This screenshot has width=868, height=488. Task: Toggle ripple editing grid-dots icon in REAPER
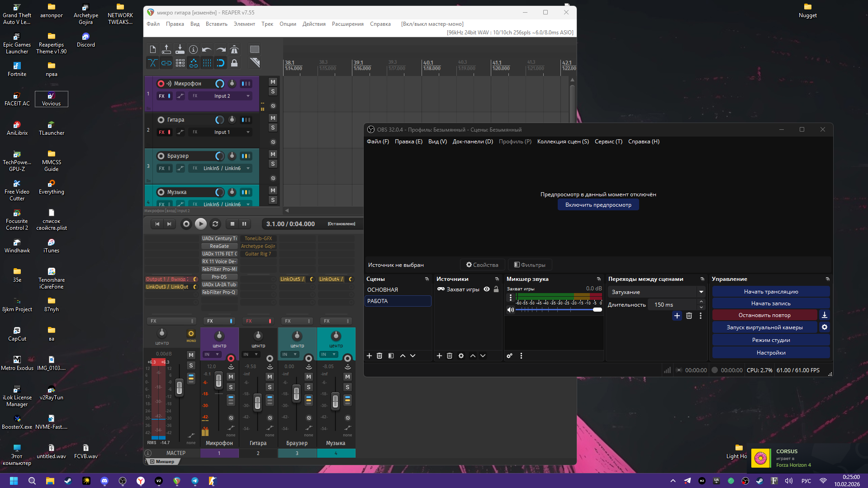[180, 63]
